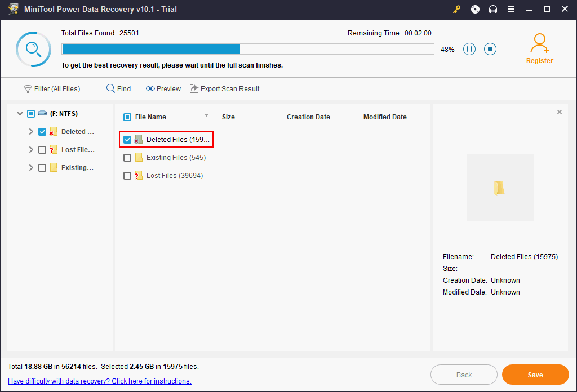Check the Lost File tree checkbox
The image size is (577, 392).
point(42,150)
